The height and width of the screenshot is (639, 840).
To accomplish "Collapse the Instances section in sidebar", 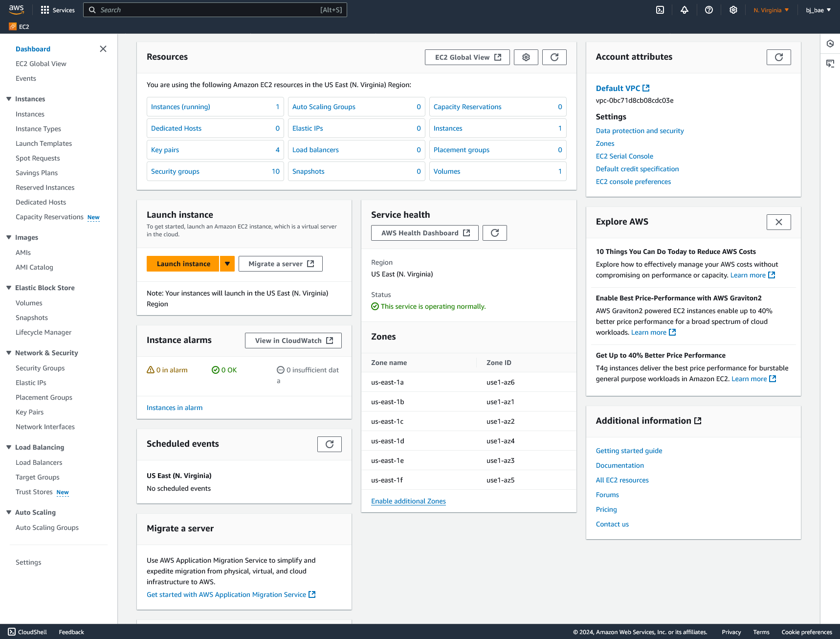I will coord(8,99).
